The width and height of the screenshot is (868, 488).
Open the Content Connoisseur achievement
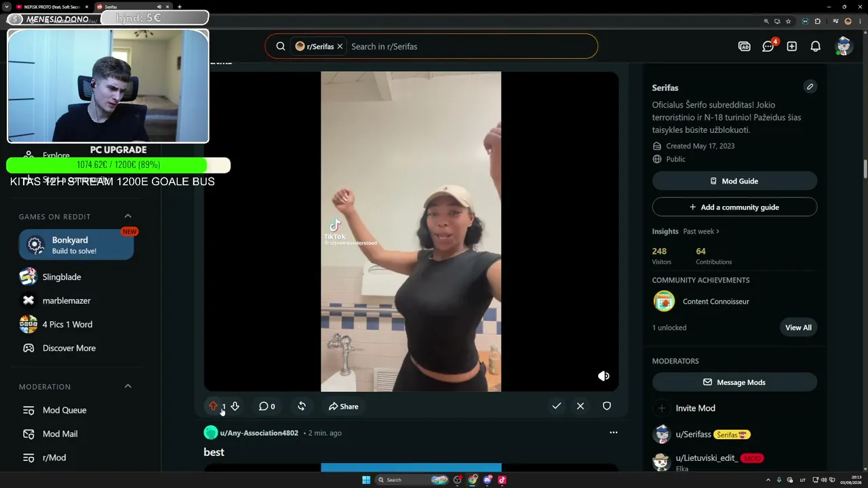click(715, 301)
